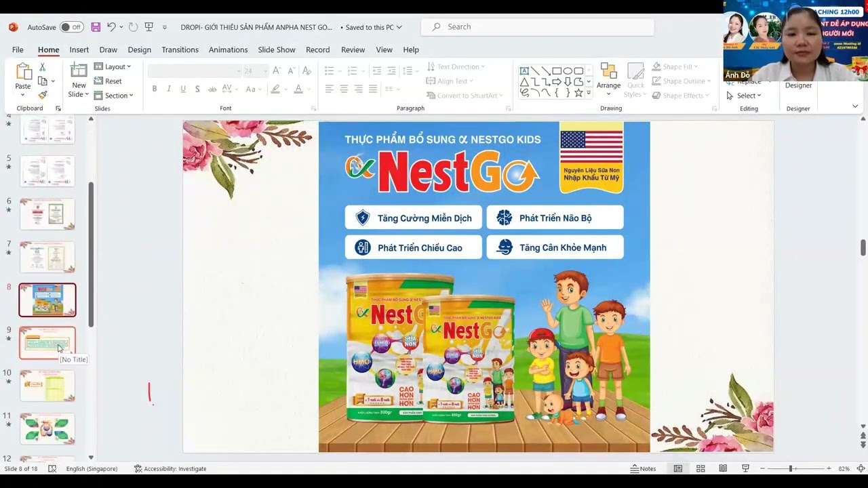The width and height of the screenshot is (868, 488).
Task: Open the Transitions tab
Action: point(180,49)
